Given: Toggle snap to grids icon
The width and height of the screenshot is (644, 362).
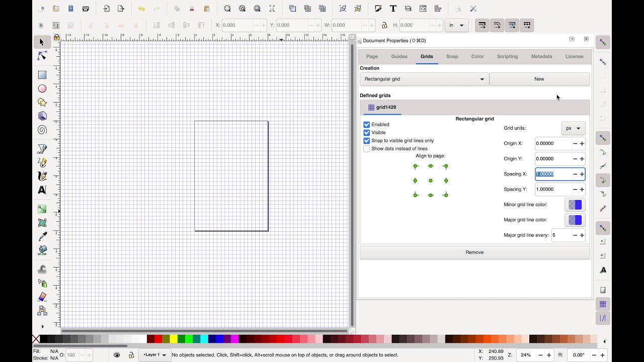Looking at the screenshot, I should pyautogui.click(x=603, y=304).
